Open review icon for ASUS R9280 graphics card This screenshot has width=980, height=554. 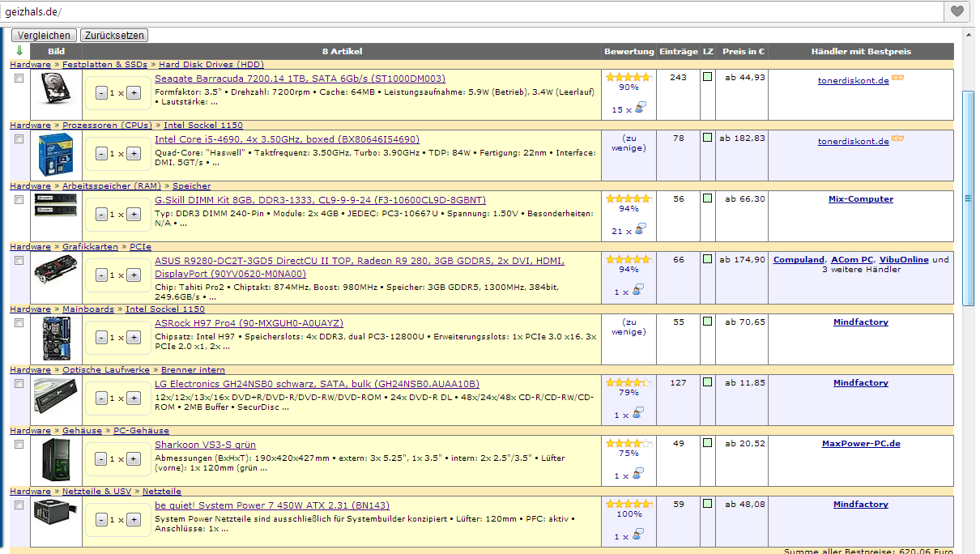[x=639, y=290]
